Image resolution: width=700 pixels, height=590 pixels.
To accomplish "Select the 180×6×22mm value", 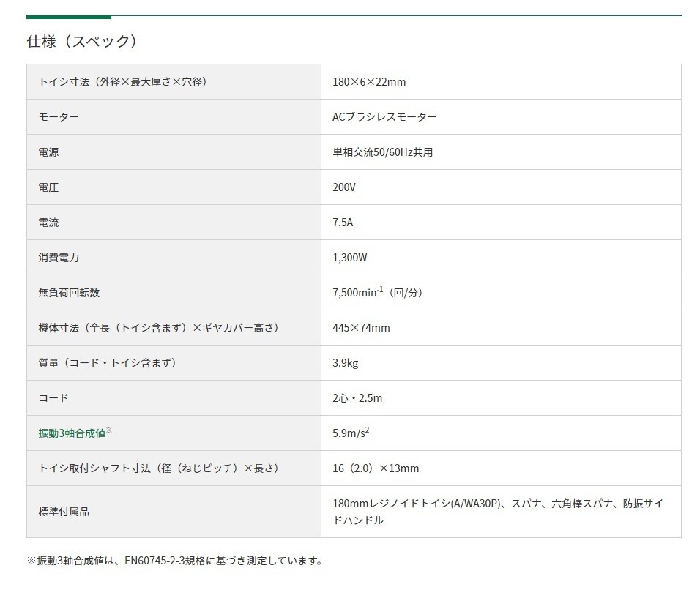I will (x=369, y=82).
